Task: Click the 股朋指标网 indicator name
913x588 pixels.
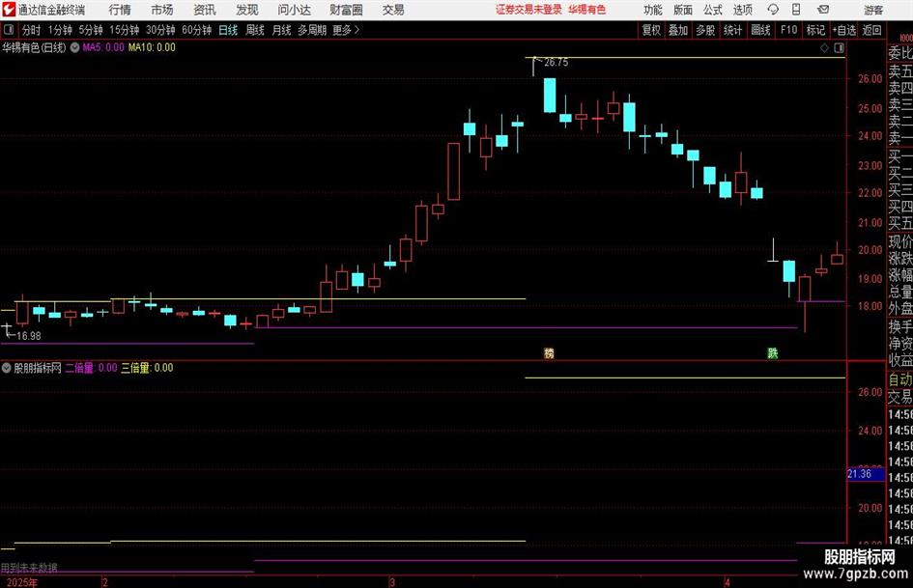Action: 38,368
